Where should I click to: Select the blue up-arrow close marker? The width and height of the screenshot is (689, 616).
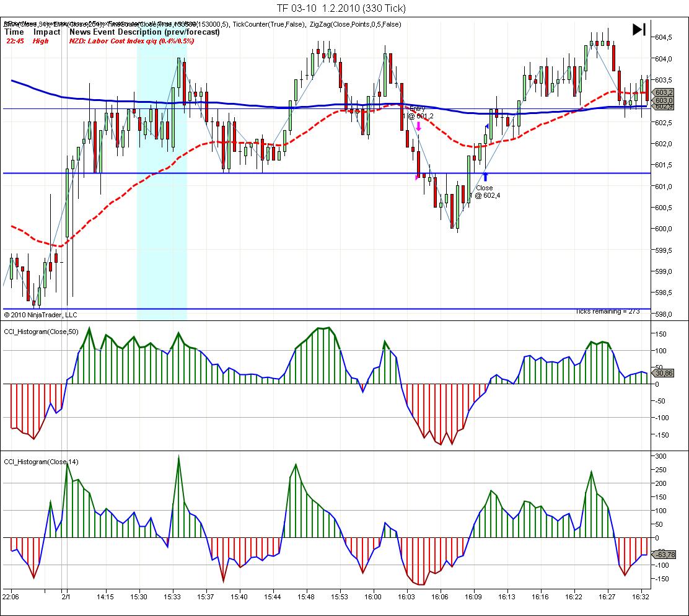coord(485,177)
